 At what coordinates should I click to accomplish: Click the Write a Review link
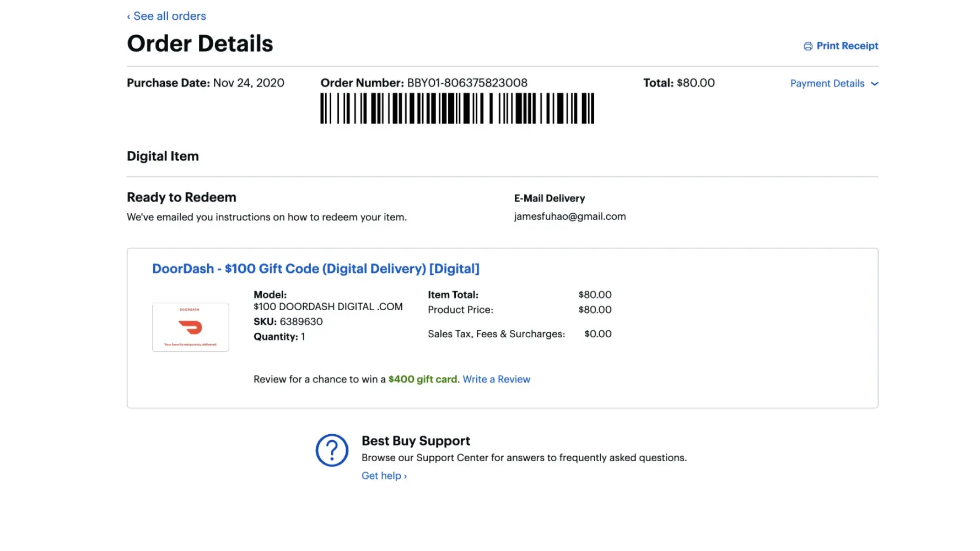496,379
